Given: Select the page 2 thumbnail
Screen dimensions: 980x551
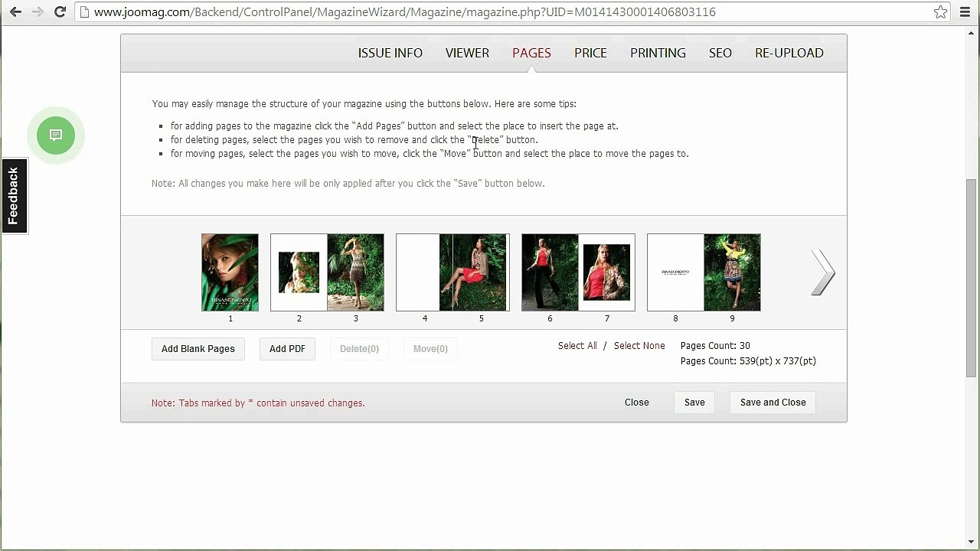Looking at the screenshot, I should click(299, 272).
